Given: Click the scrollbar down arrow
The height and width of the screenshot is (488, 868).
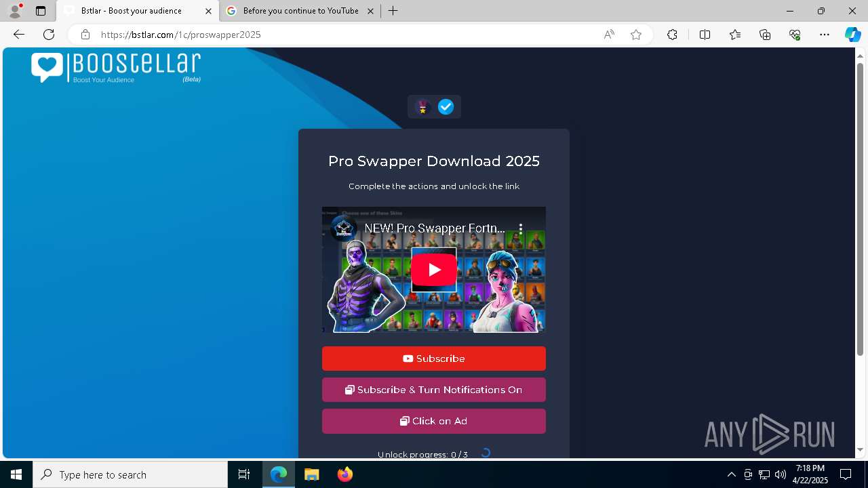Looking at the screenshot, I should tap(861, 450).
